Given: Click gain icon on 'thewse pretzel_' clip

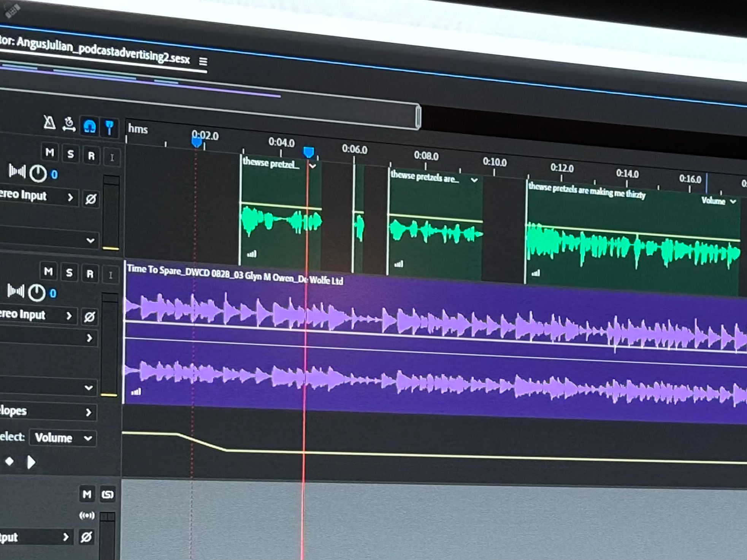Looking at the screenshot, I should coord(252,254).
